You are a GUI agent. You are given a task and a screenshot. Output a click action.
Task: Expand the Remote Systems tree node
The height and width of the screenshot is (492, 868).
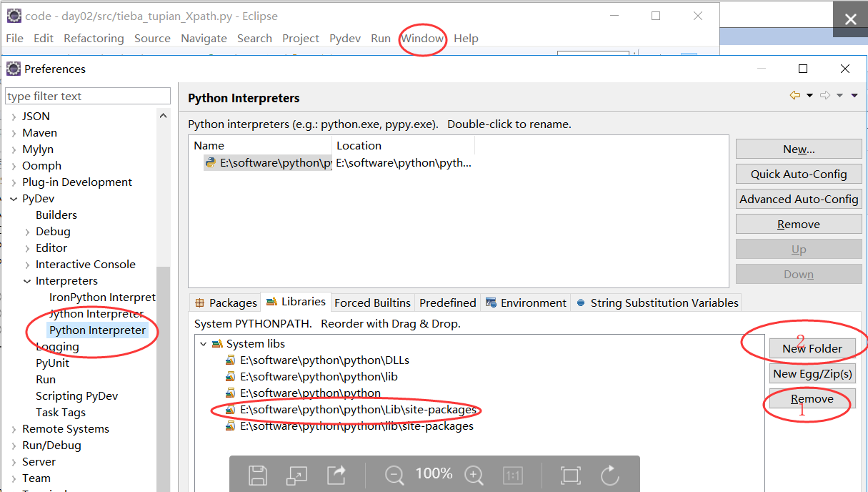click(14, 429)
